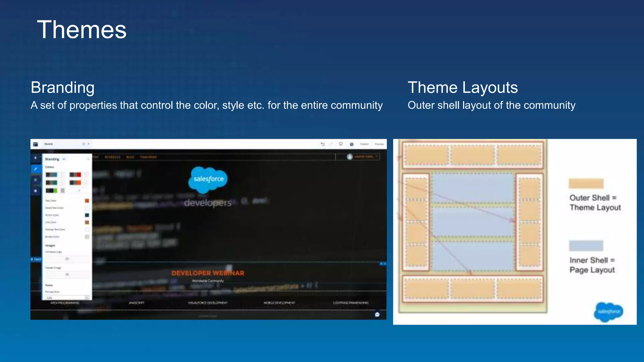Open the Home page selector dropdown
Screen dimensions: 644x362
(x=67, y=144)
